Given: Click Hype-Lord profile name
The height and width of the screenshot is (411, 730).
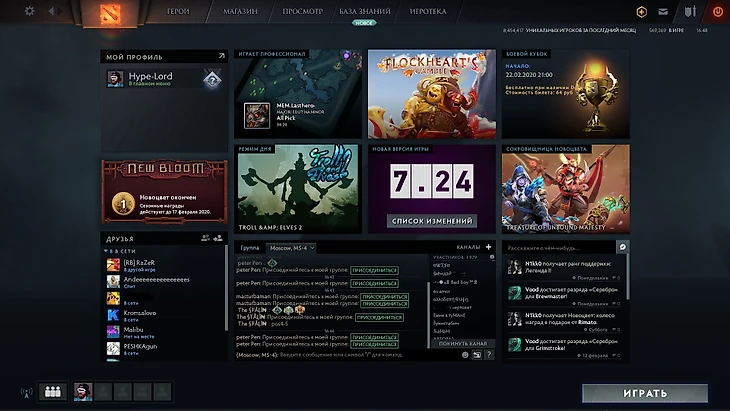Looking at the screenshot, I should pyautogui.click(x=150, y=76).
